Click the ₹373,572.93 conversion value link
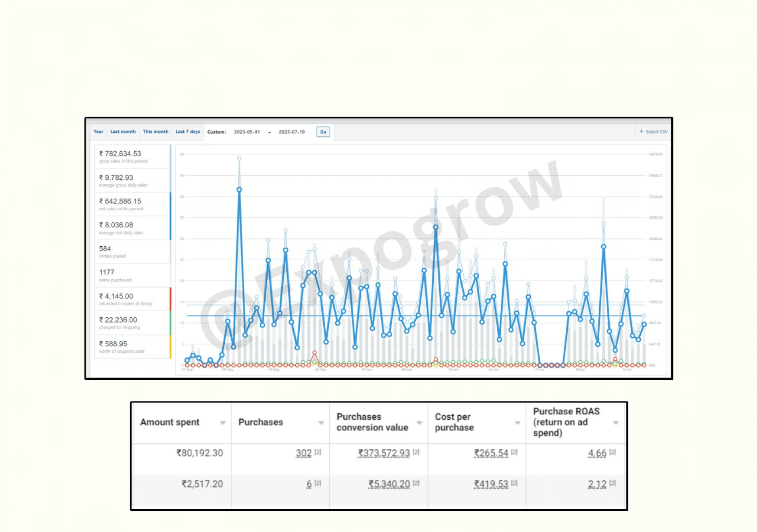This screenshot has width=757, height=532. point(383,453)
